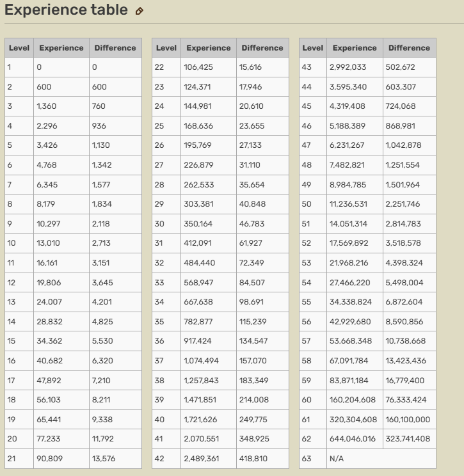
Task: Select difference value 7,210
Action: point(101,381)
